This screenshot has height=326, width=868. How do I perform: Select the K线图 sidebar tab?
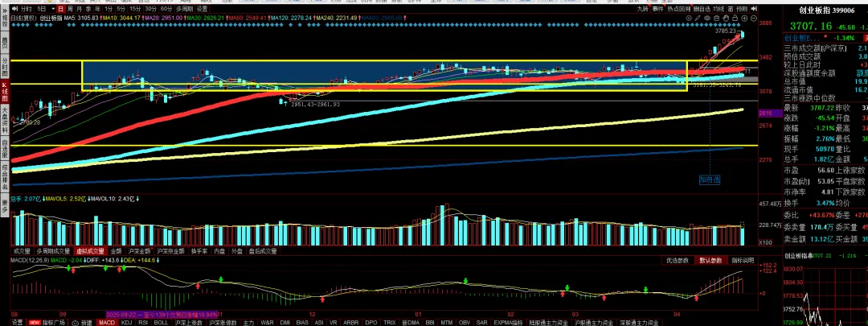click(x=5, y=92)
